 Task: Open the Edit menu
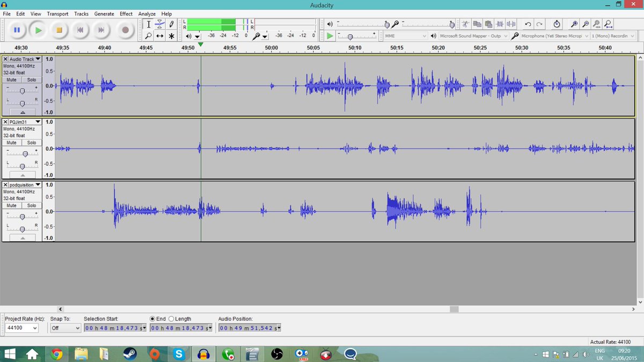tap(20, 13)
